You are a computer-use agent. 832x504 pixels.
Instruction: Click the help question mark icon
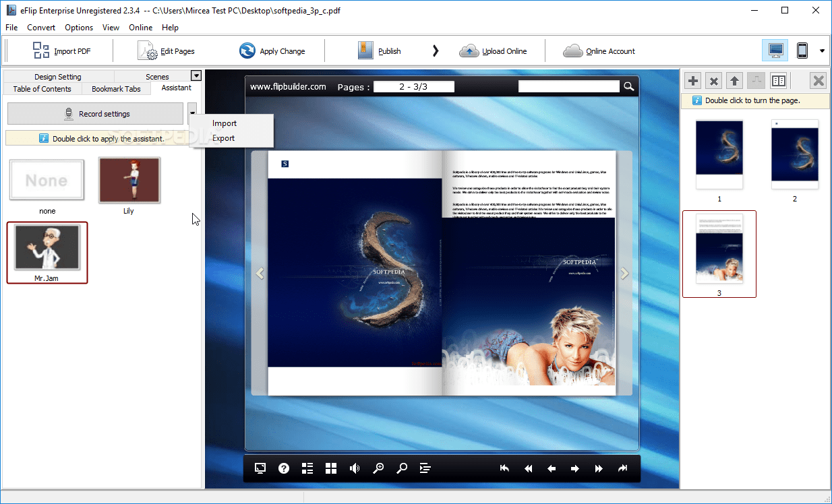[284, 468]
